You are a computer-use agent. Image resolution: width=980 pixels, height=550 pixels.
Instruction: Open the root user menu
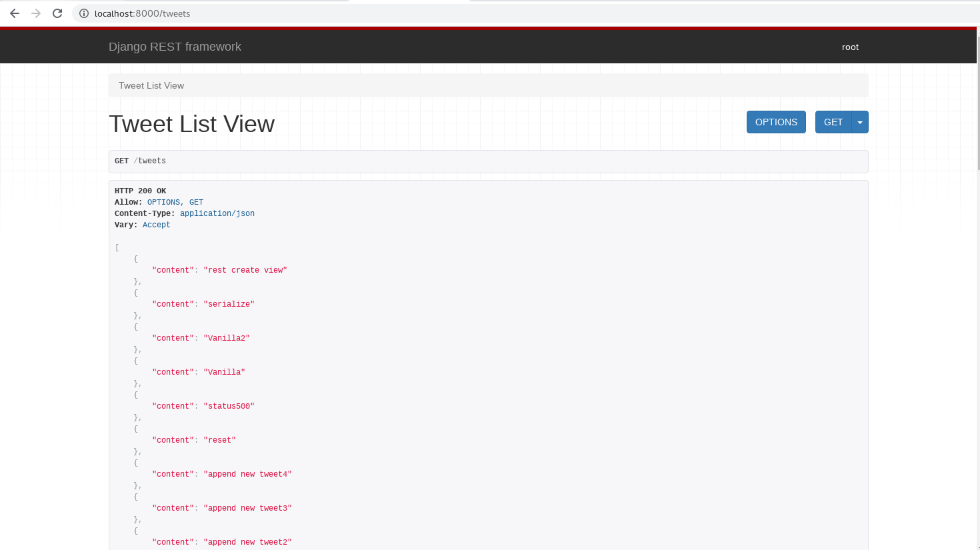point(850,47)
